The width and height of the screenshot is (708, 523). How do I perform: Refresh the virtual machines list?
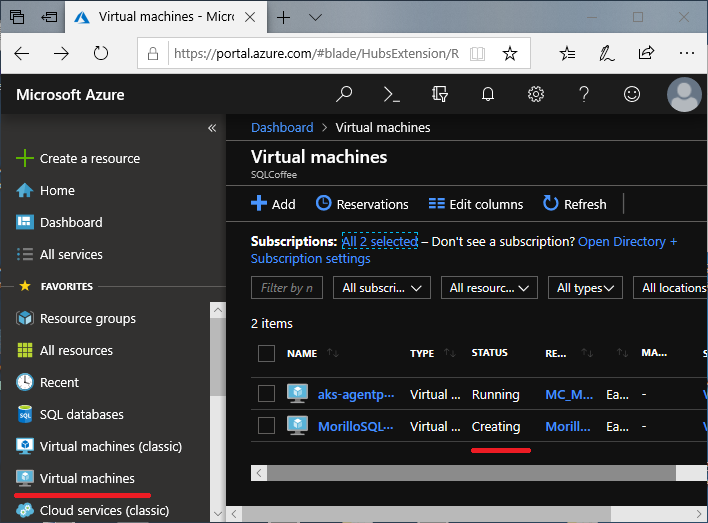pos(574,204)
